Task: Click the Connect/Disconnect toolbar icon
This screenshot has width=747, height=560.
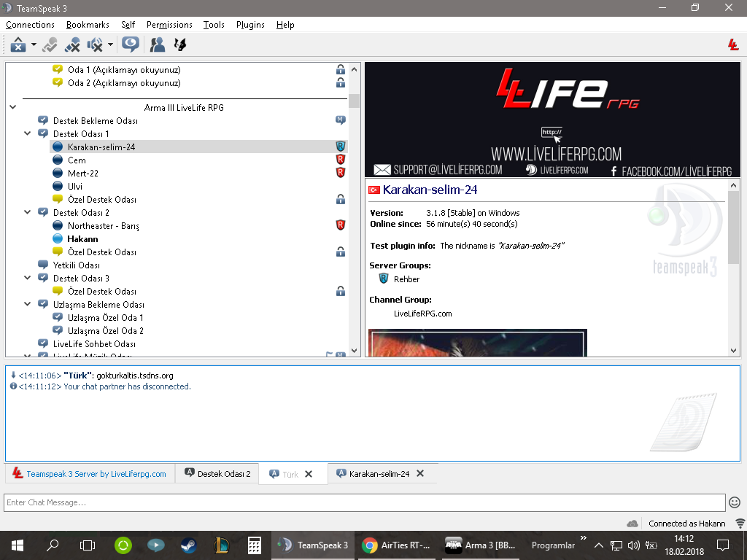Action: 18,44
